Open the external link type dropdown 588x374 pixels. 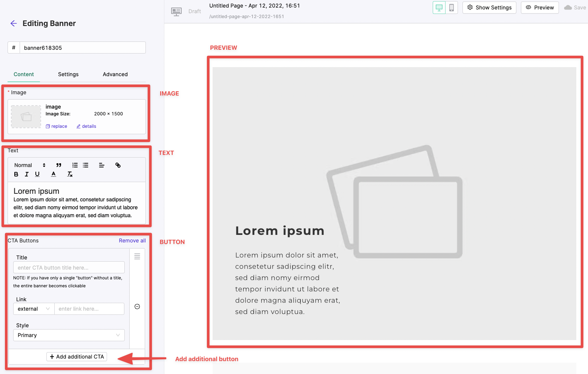[x=34, y=309]
